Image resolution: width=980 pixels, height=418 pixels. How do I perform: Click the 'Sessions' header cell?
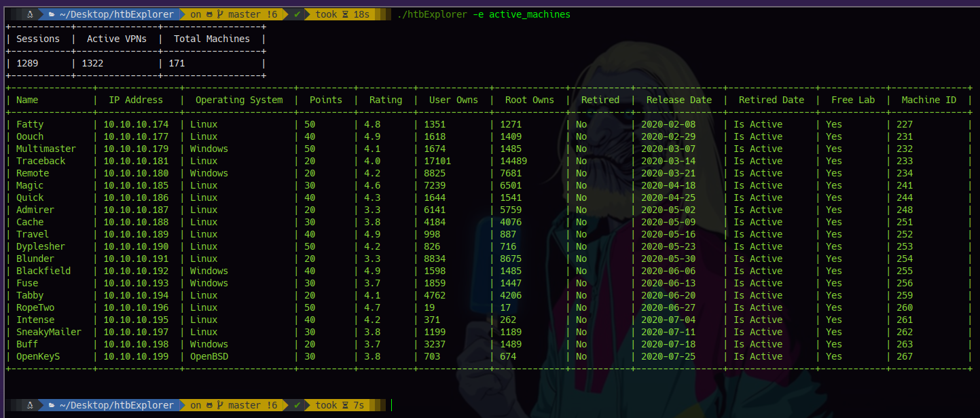[x=38, y=39]
